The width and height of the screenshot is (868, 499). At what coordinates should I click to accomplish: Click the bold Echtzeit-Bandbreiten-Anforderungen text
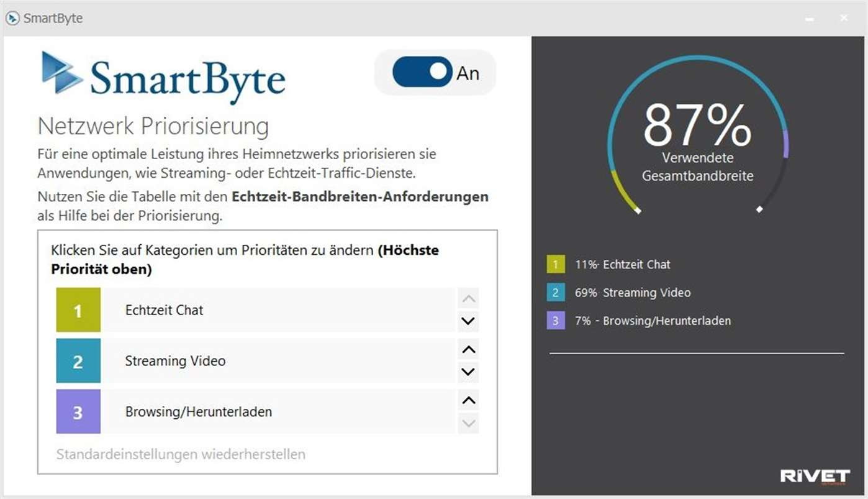359,196
